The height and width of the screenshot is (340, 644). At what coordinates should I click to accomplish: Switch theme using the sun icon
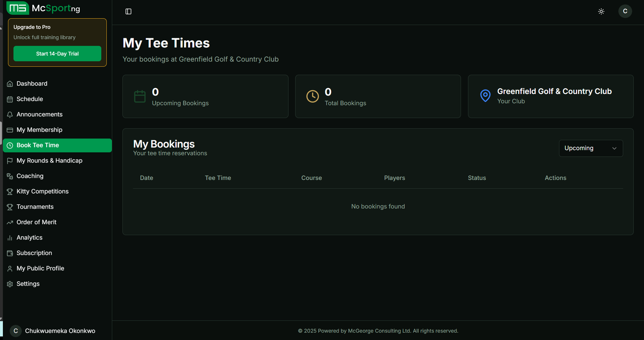pyautogui.click(x=601, y=12)
